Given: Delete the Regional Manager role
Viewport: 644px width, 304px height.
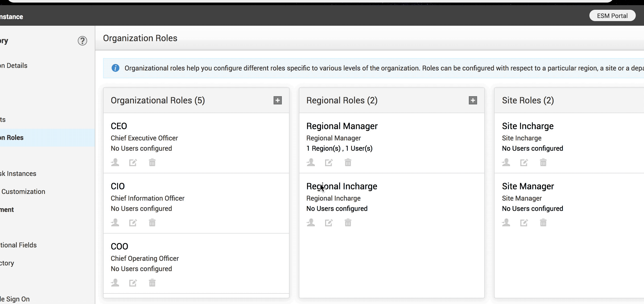Looking at the screenshot, I should (348, 163).
